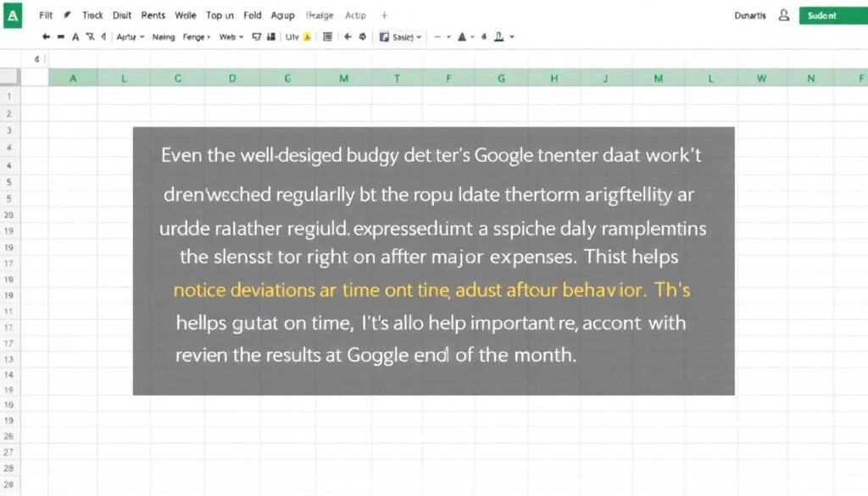The image size is (868, 496).
Task: Click the green Sudont button
Action: tap(833, 15)
